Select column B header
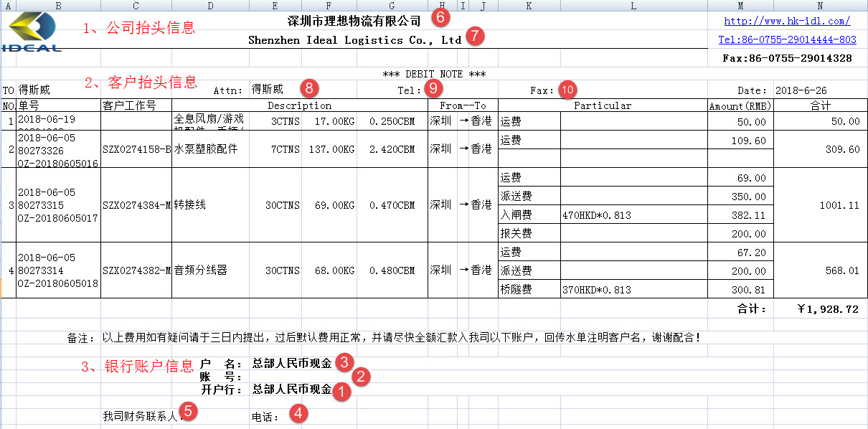The image size is (868, 429). pyautogui.click(x=58, y=6)
